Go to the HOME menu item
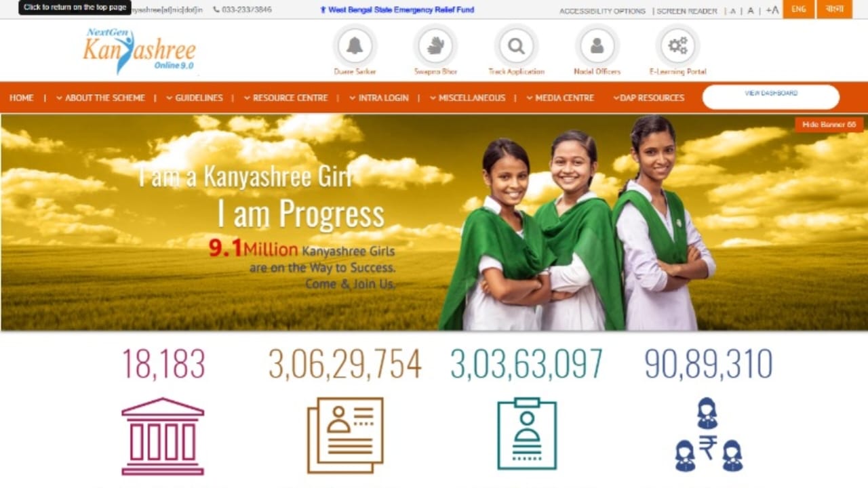The width and height of the screenshot is (868, 488). pyautogui.click(x=21, y=98)
